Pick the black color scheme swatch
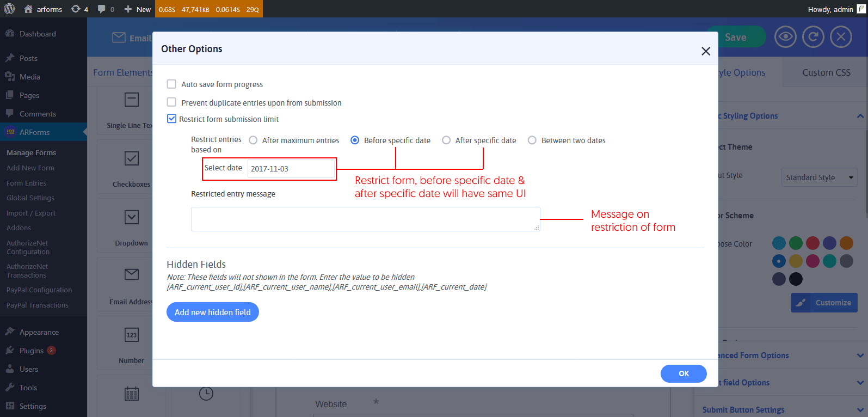 796,279
